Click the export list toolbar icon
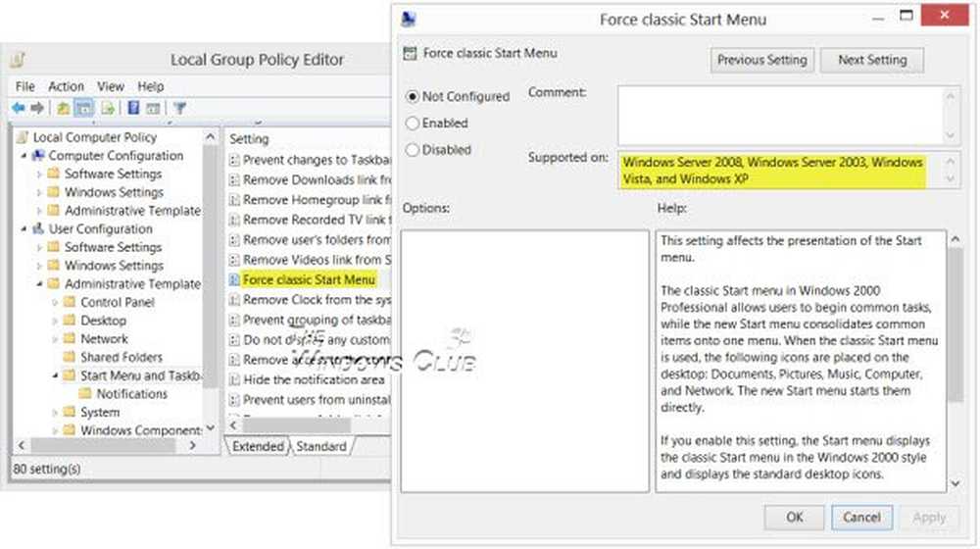 (108, 108)
